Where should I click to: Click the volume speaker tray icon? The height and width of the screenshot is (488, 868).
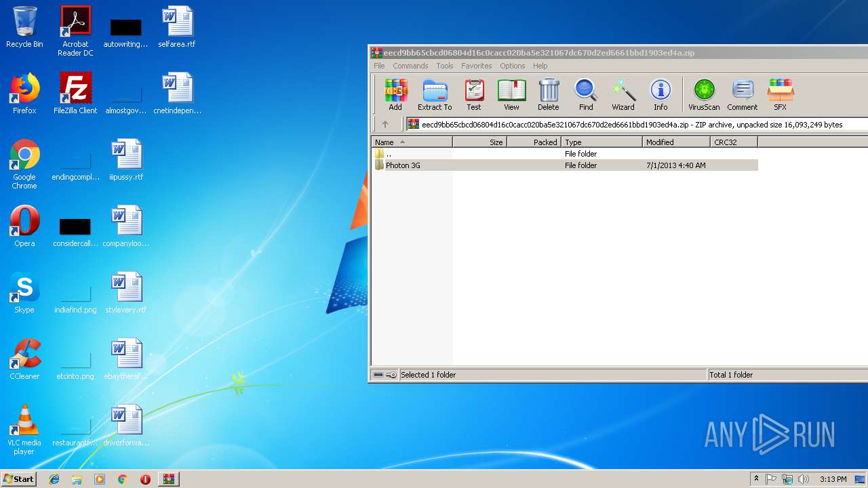pyautogui.click(x=804, y=479)
